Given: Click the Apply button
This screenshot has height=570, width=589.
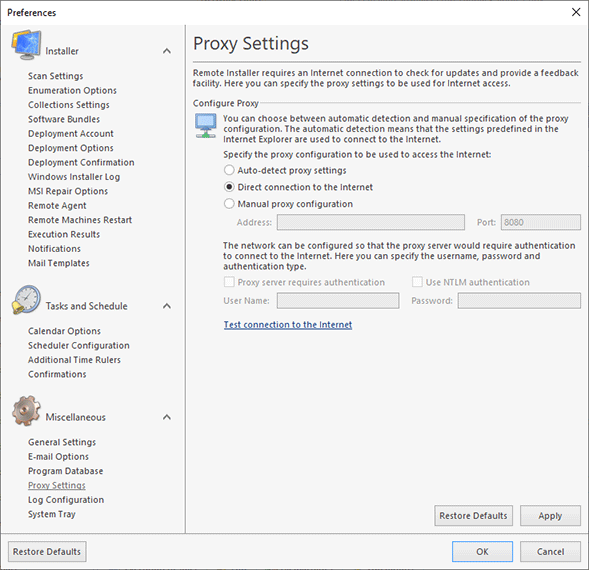Looking at the screenshot, I should click(550, 516).
